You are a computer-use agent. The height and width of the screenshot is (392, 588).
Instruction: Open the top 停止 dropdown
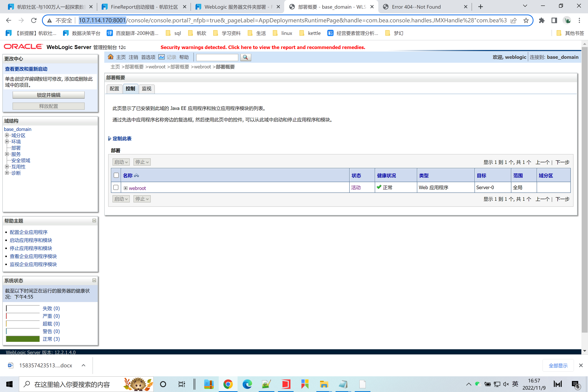142,162
